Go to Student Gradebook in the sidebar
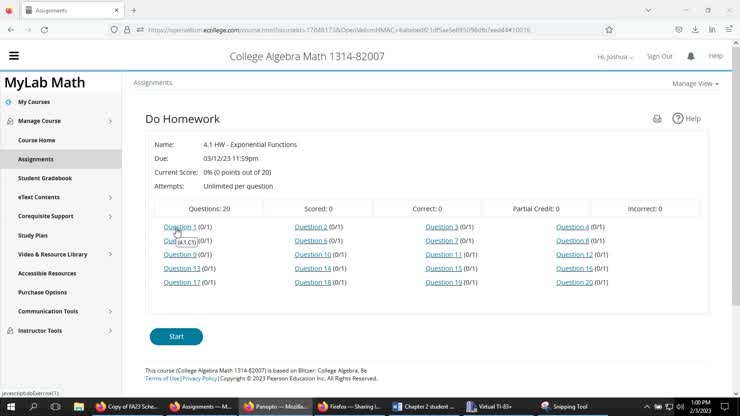 (45, 178)
